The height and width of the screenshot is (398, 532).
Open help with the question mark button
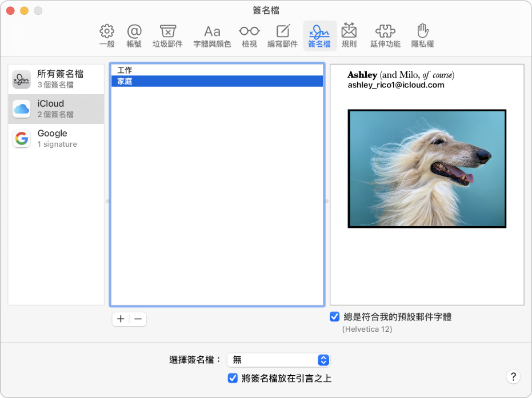click(513, 376)
